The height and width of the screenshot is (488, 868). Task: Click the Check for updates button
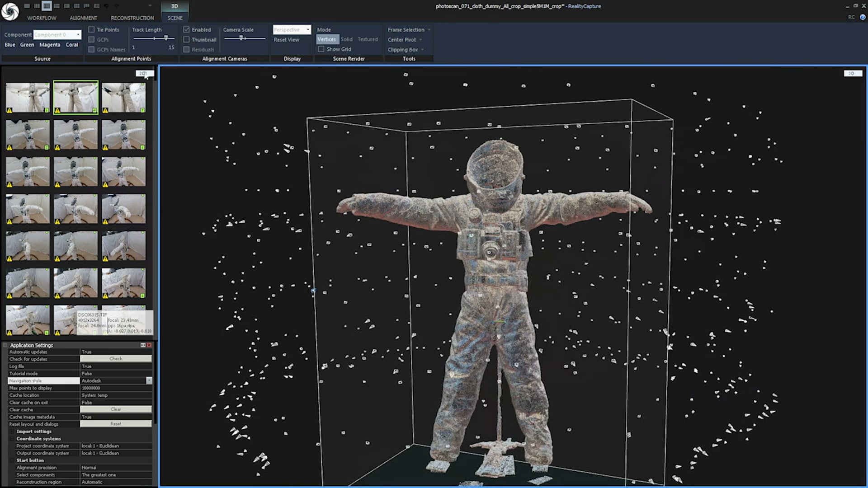[116, 359]
